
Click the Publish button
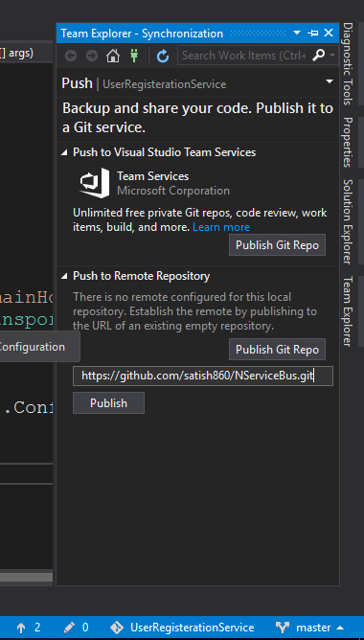click(108, 402)
